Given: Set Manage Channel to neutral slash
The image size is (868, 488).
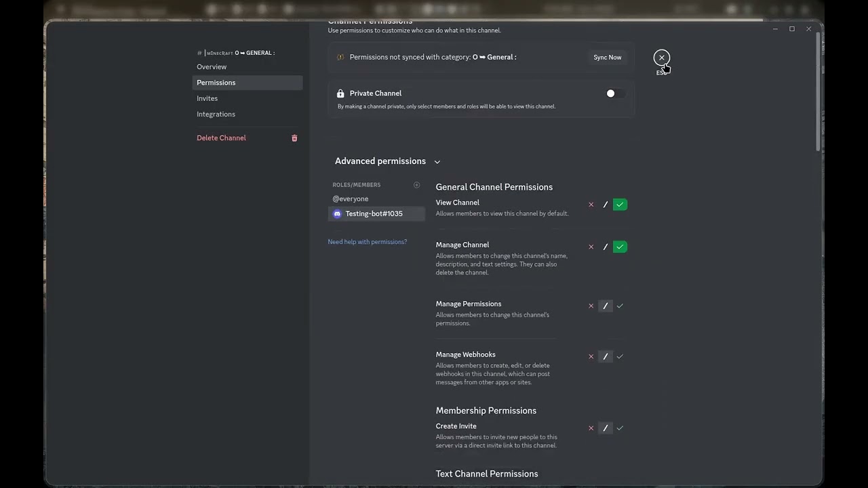Looking at the screenshot, I should click(x=606, y=247).
